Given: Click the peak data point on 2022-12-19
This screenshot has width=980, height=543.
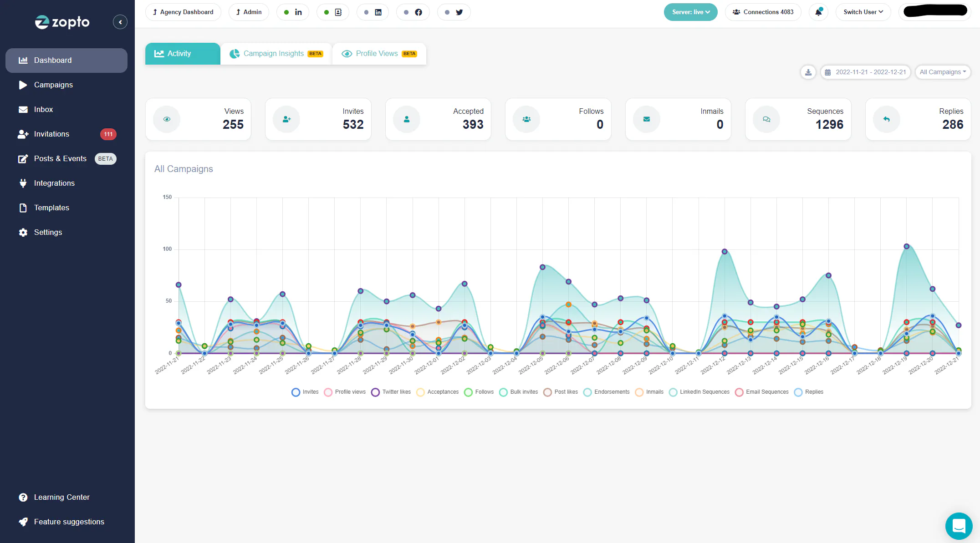Looking at the screenshot, I should pyautogui.click(x=907, y=246).
